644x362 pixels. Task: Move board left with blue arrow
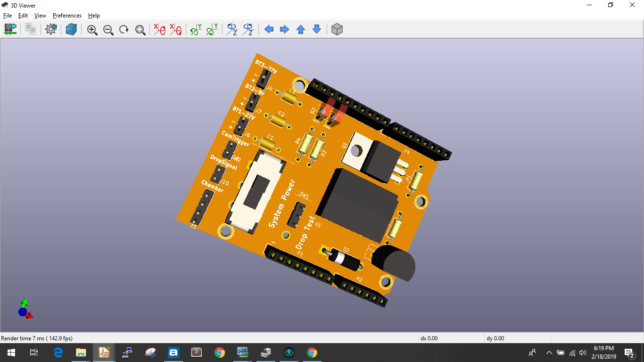click(269, 29)
